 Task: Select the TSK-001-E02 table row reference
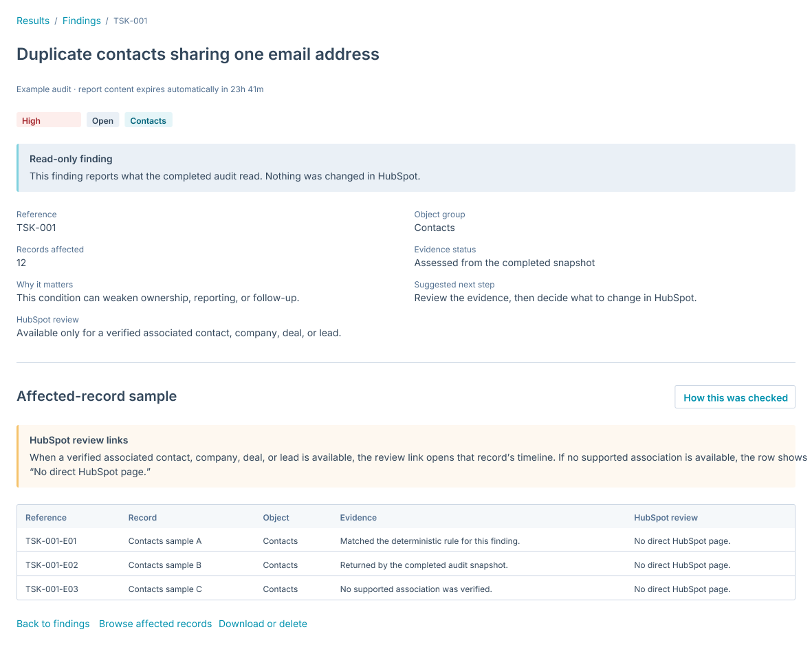(52, 565)
